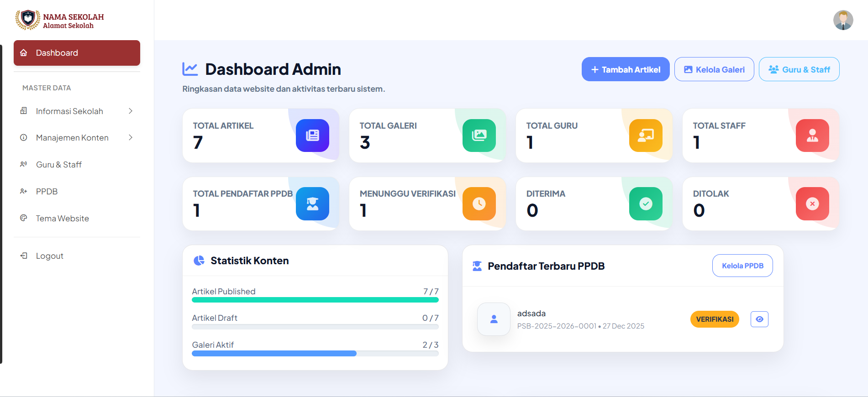The height and width of the screenshot is (397, 868).
Task: Expand the Manajemen Konten chevron arrow
Action: 131,137
